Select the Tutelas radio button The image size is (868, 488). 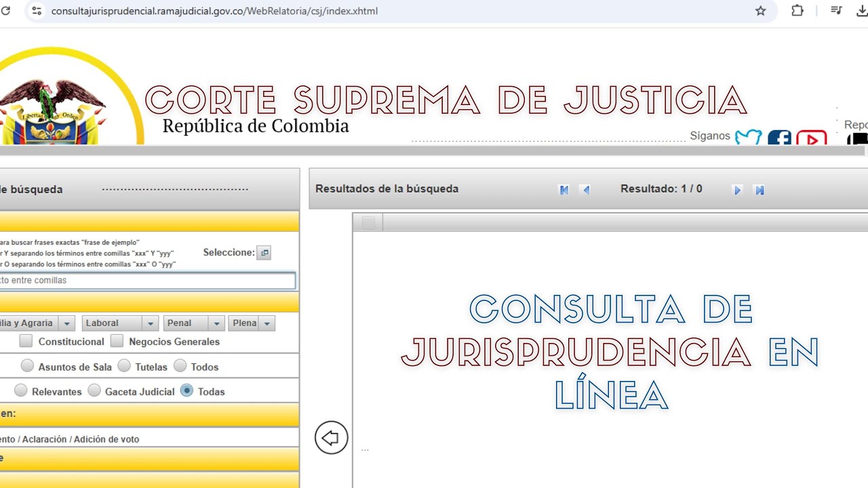coord(124,366)
